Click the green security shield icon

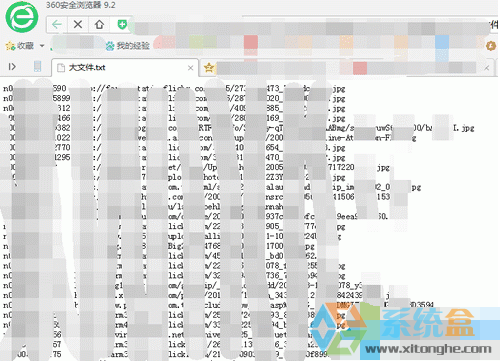click(x=122, y=24)
